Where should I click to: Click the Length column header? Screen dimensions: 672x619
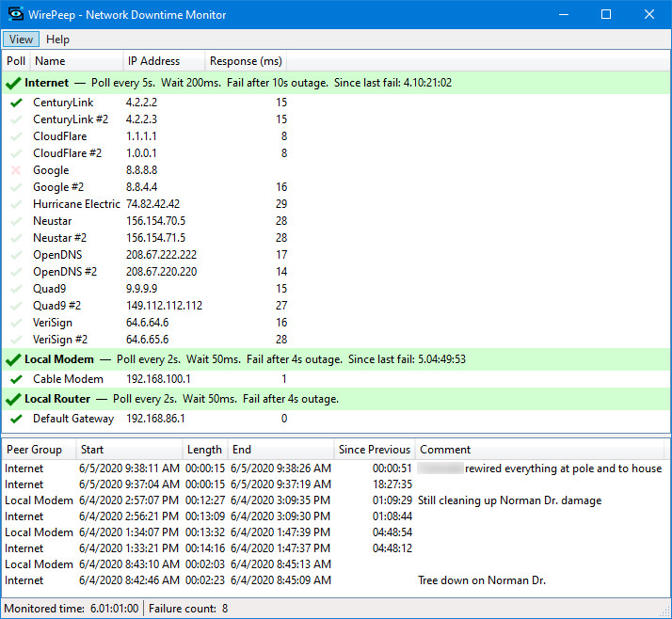[205, 450]
